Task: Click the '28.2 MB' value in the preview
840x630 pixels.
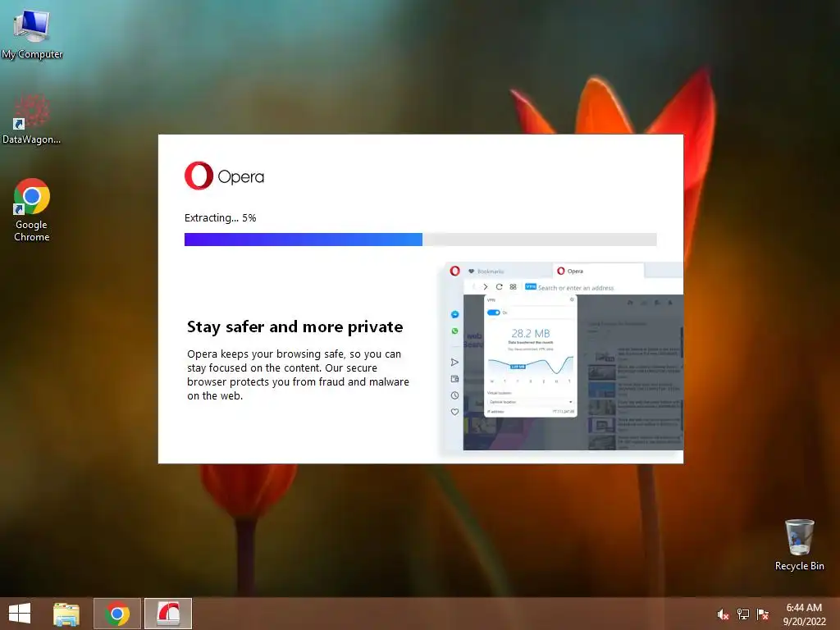Action: (x=531, y=333)
